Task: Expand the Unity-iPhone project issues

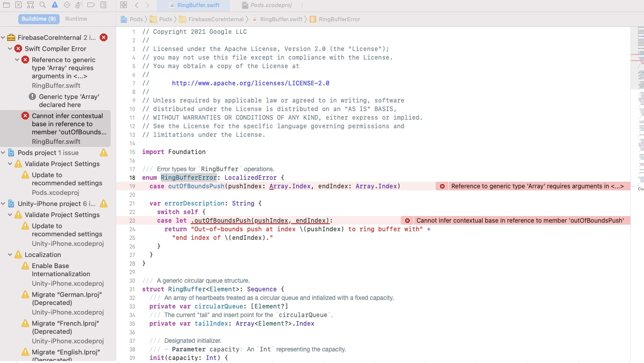Action: tap(3, 204)
